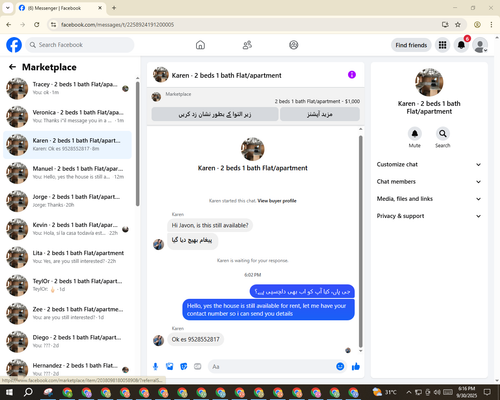This screenshot has width=500, height=400.
Task: Open the purple conversation info icon
Action: click(x=352, y=75)
